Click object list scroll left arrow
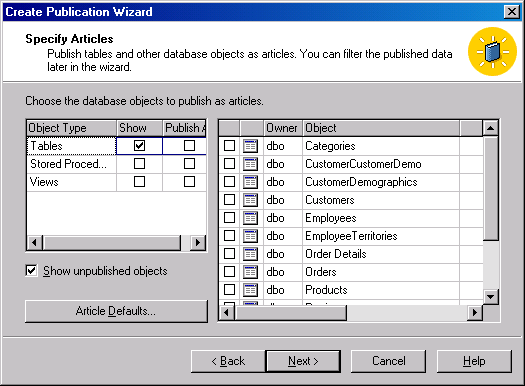 227,313
